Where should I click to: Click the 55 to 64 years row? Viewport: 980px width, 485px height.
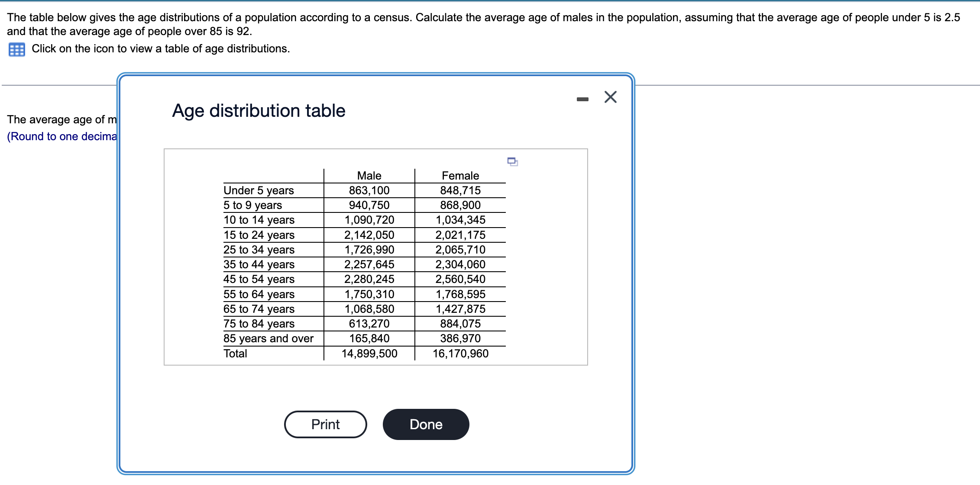(259, 294)
